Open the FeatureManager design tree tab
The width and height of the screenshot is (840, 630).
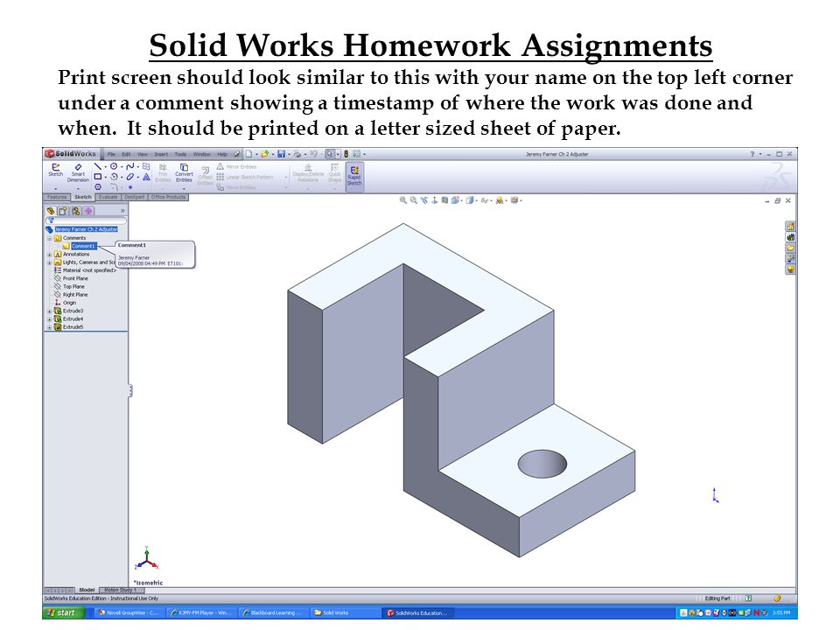pos(51,211)
